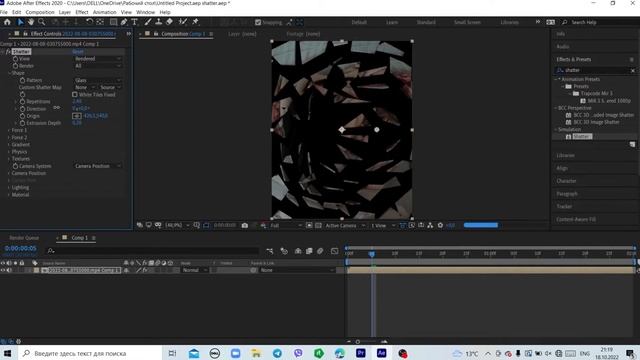Open the View dropdown set to Rendered

coord(98,59)
